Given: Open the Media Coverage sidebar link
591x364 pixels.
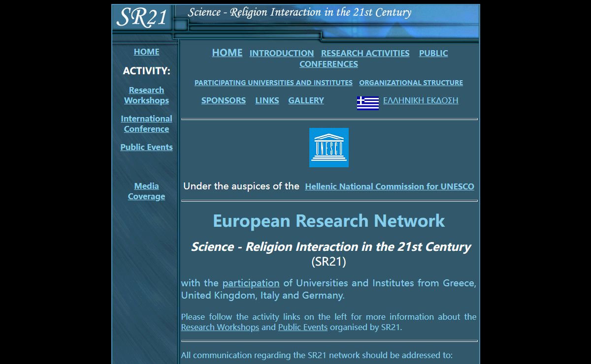Looking at the screenshot, I should tap(146, 191).
